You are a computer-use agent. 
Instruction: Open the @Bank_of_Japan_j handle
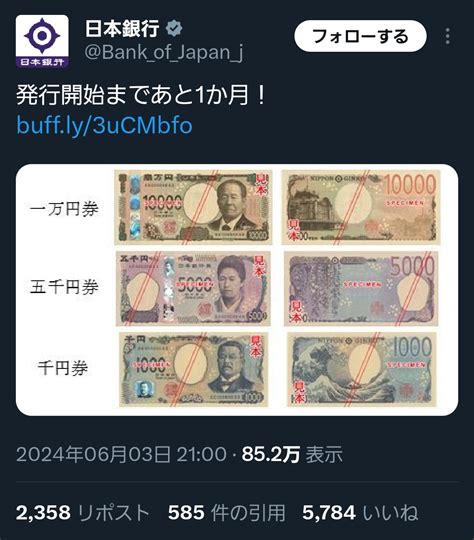[x=164, y=53]
